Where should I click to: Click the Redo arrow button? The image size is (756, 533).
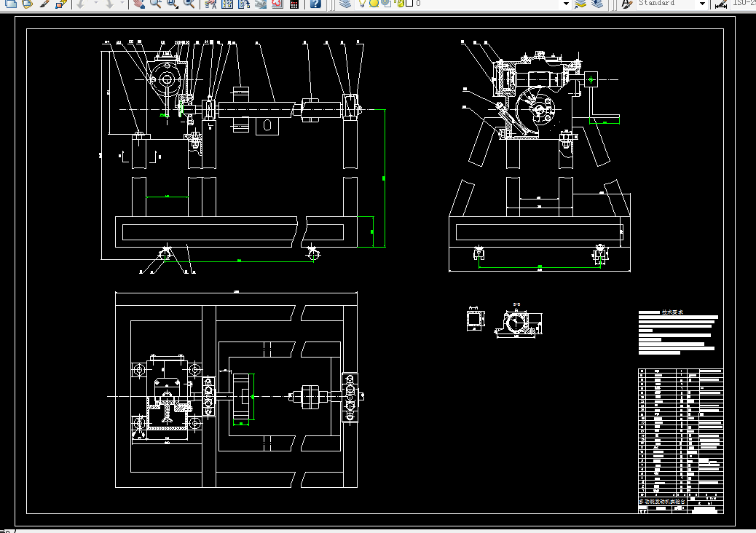tap(109, 4)
